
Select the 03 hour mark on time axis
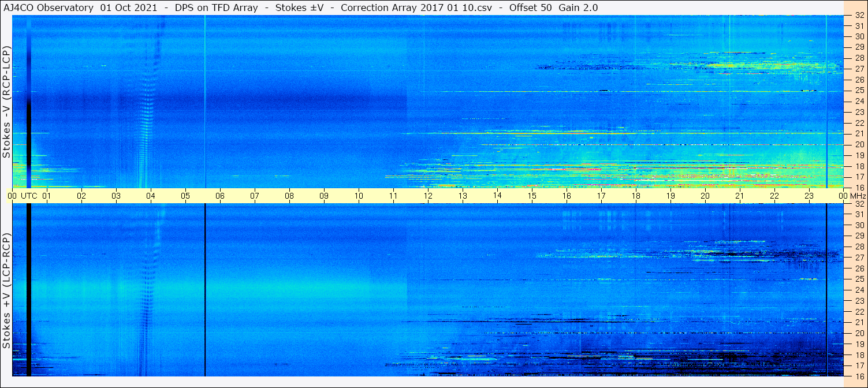(x=116, y=196)
